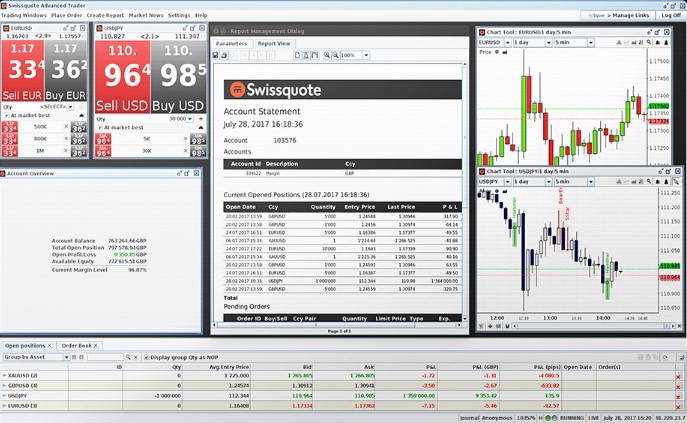Toggle At market best in USDJPY tile
The height and width of the screenshot is (423, 687).
pyautogui.click(x=100, y=127)
